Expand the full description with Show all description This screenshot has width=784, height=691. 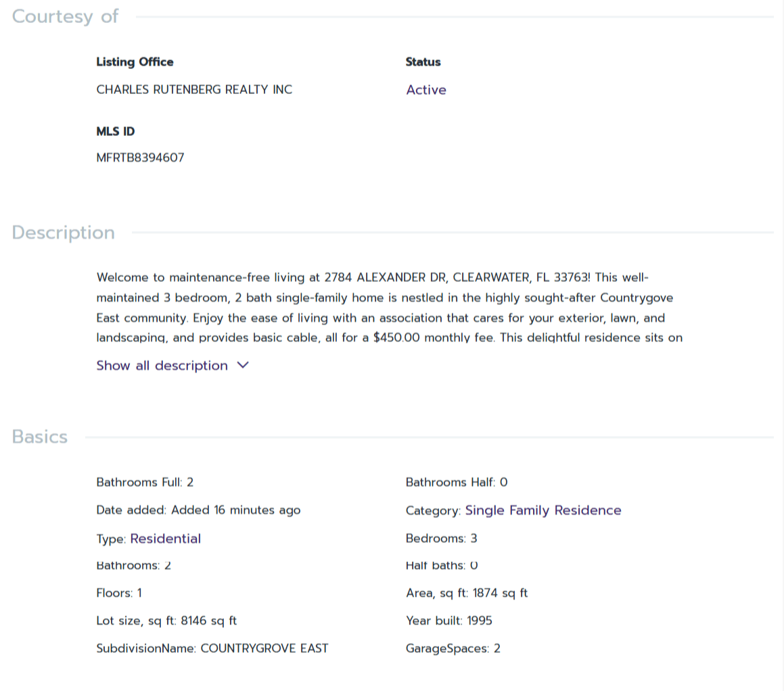point(162,366)
